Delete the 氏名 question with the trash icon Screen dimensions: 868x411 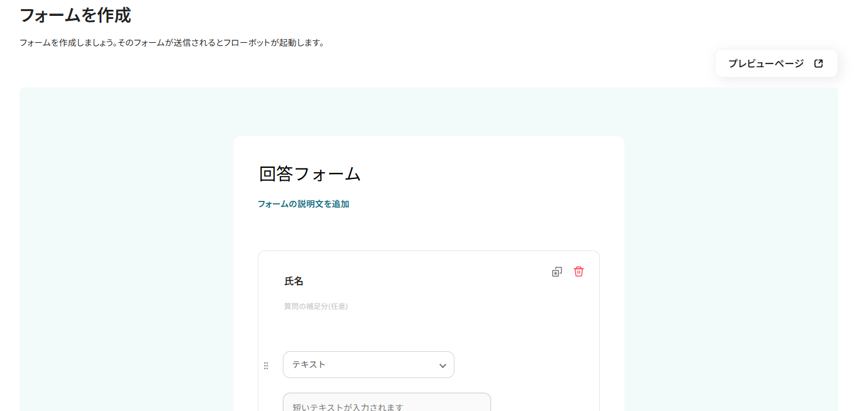pyautogui.click(x=578, y=272)
